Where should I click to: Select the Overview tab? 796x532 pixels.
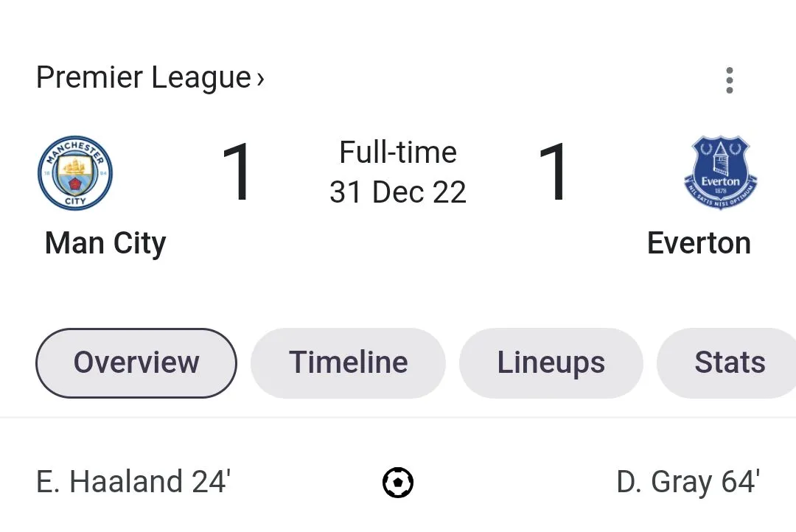tap(136, 363)
